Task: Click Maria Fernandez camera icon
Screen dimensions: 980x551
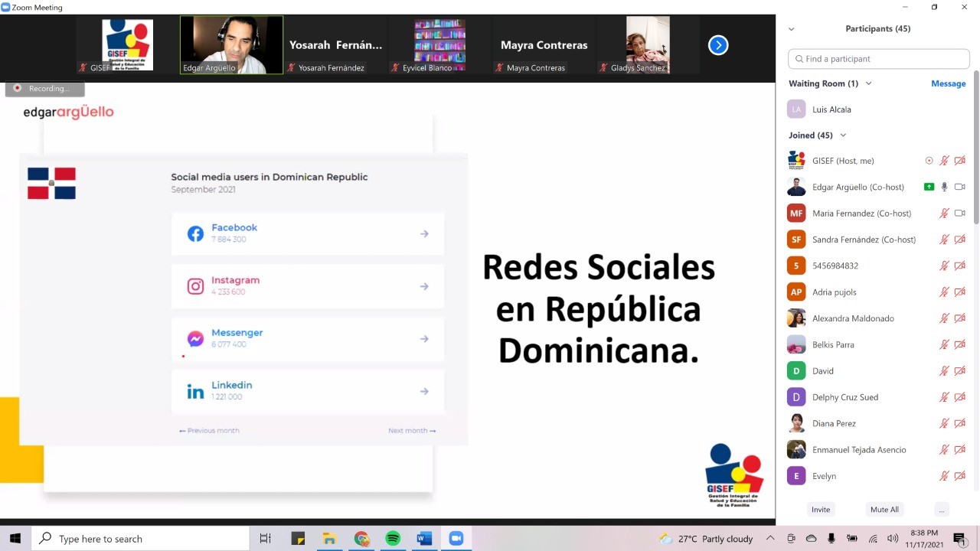Action: pos(960,214)
